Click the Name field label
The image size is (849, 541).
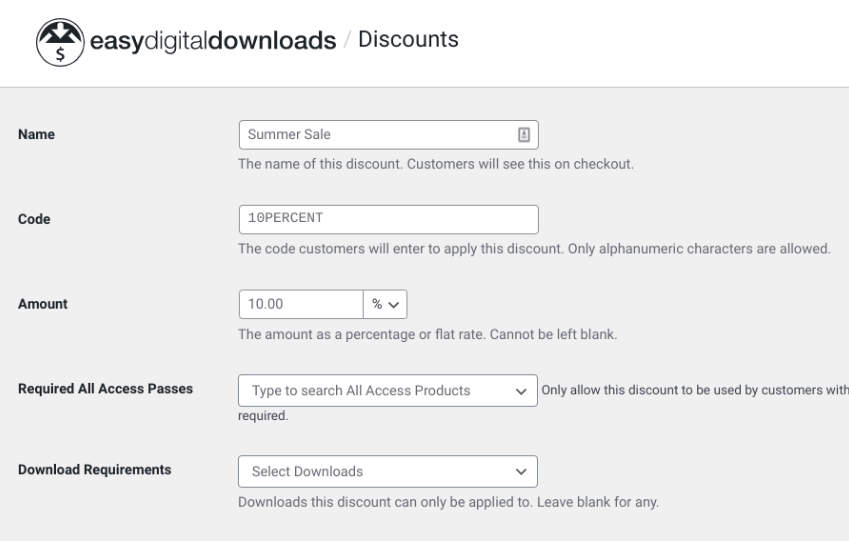tap(37, 134)
